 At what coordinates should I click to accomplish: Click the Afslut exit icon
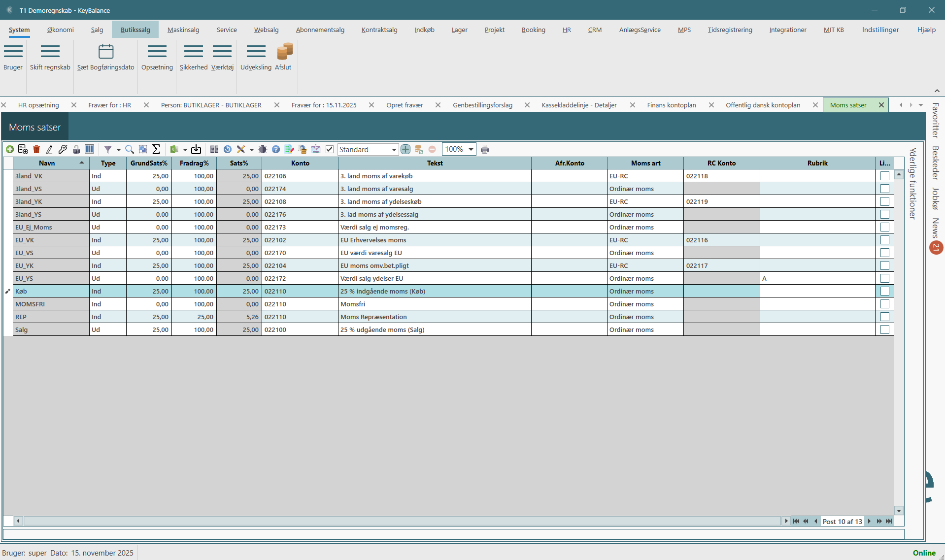click(x=284, y=52)
